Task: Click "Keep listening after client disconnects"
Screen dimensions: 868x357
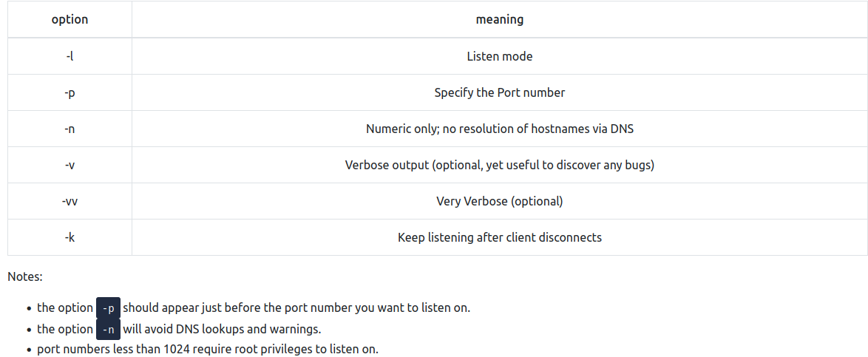Action: click(x=499, y=237)
